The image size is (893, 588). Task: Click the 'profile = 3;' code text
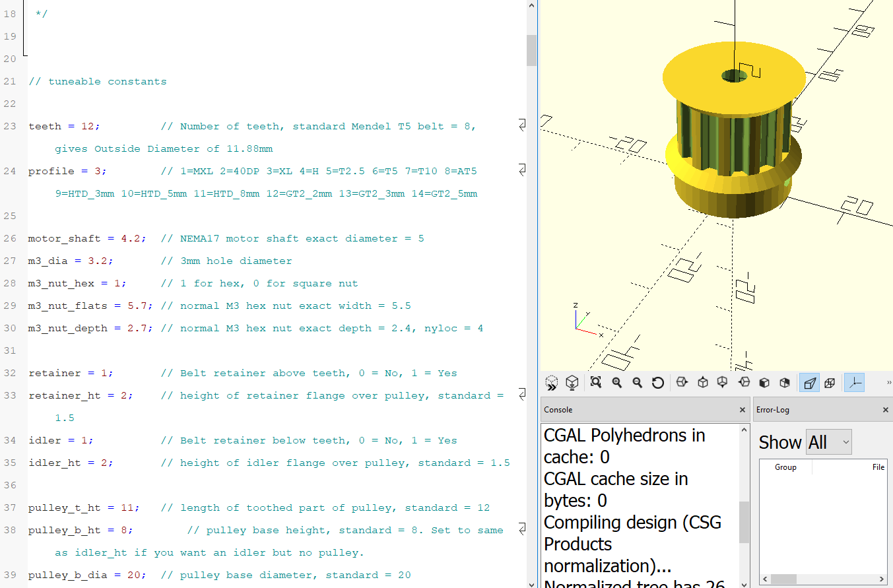click(67, 171)
